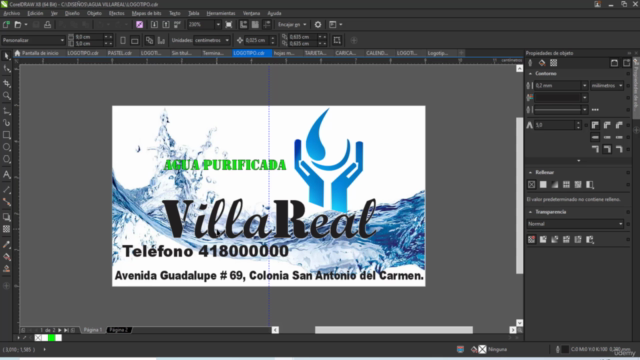Select the Shape edit tool

[x=7, y=69]
